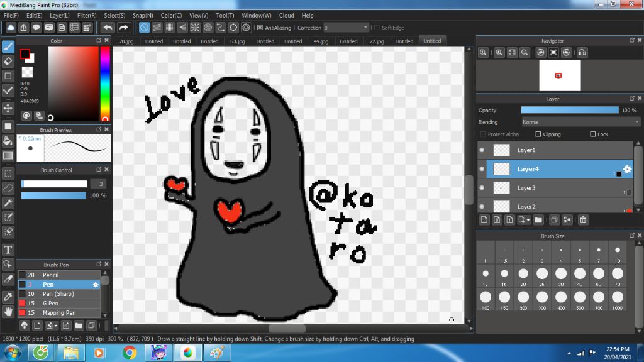Screen dimensions: 644x362
Task: Expand the add-layer dropdown arrow in Layer panel
Action: 528,221
